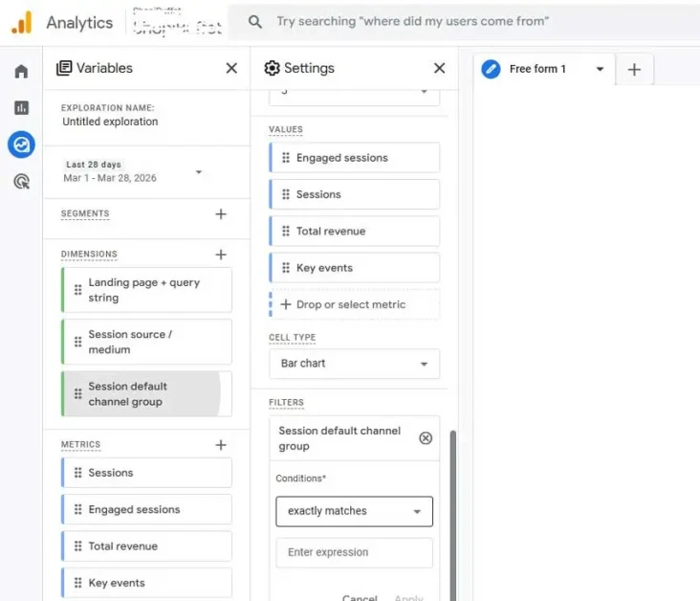Click Drop or select metric box

[x=355, y=304]
